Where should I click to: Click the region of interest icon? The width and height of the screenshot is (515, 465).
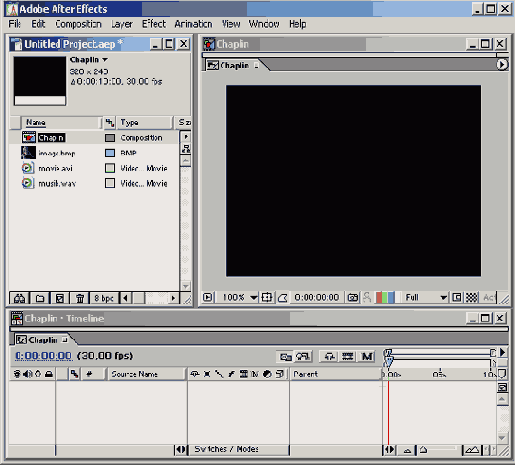point(457,297)
